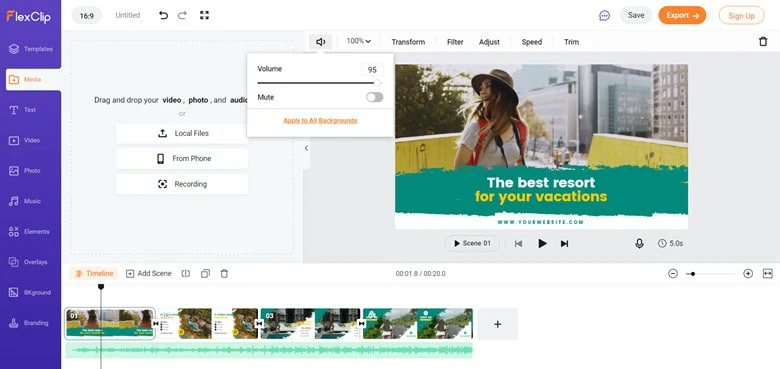Open the Speed settings
The width and height of the screenshot is (780, 369).
coord(531,42)
